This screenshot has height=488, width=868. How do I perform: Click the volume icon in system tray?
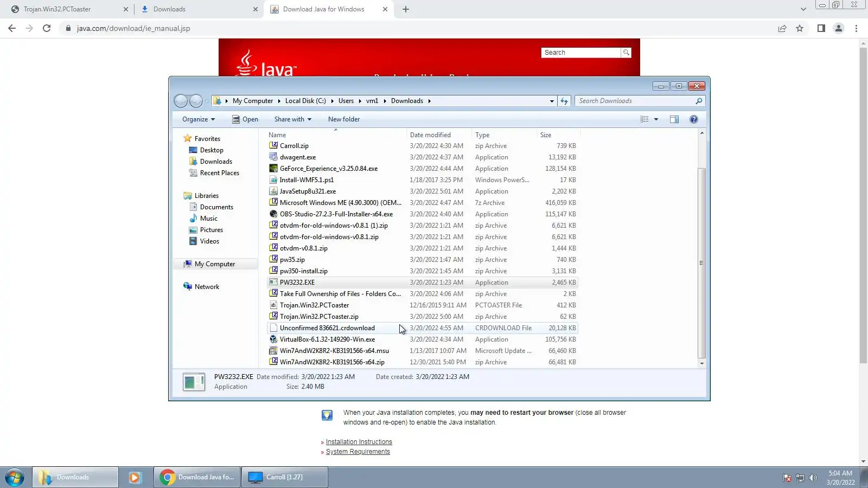(x=813, y=478)
